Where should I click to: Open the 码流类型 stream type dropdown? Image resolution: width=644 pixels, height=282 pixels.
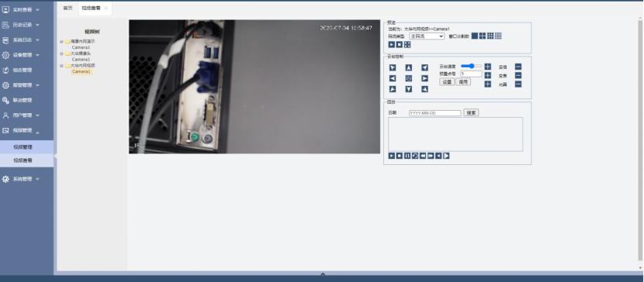pyautogui.click(x=427, y=36)
